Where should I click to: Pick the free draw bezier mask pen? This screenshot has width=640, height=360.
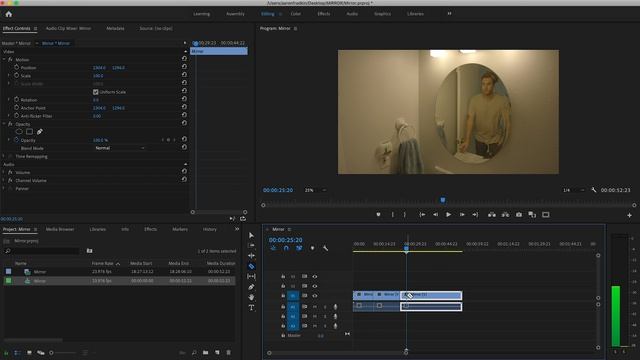click(40, 131)
